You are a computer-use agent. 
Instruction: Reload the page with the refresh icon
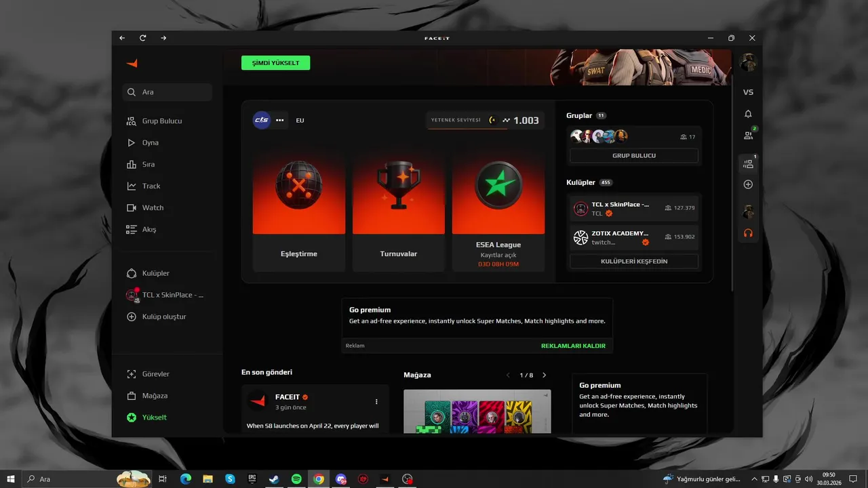click(142, 38)
